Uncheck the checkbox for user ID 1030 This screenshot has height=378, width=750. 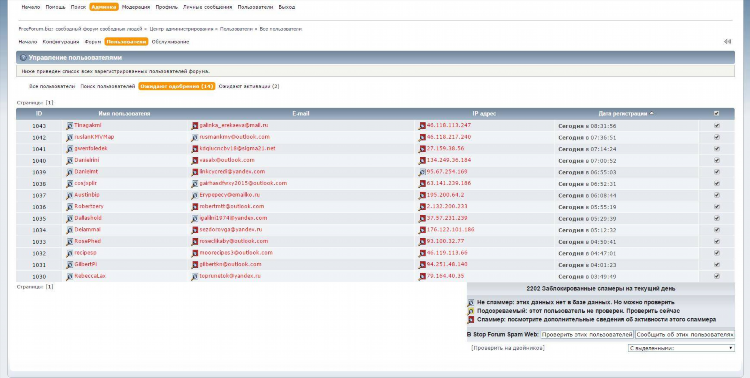(716, 276)
